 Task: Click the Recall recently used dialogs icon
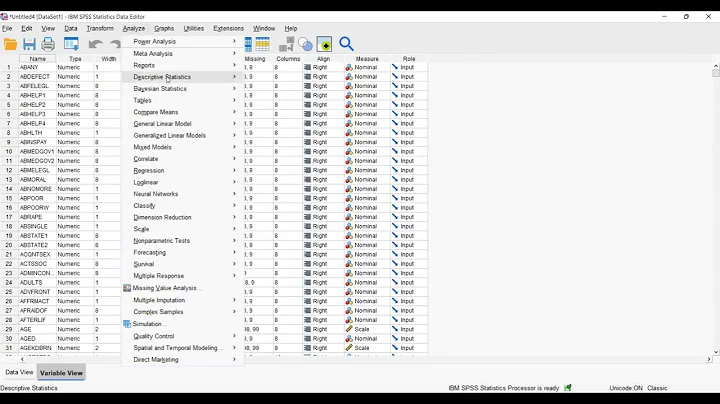[71, 45]
